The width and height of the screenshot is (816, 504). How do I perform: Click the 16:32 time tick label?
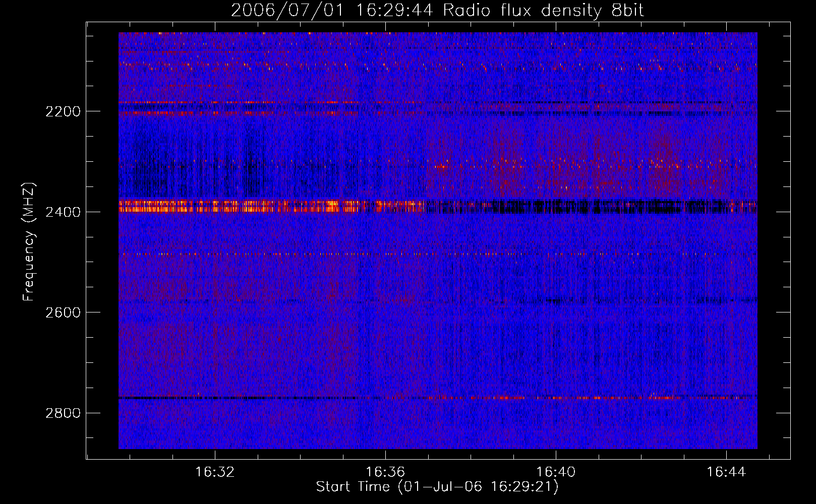click(215, 472)
